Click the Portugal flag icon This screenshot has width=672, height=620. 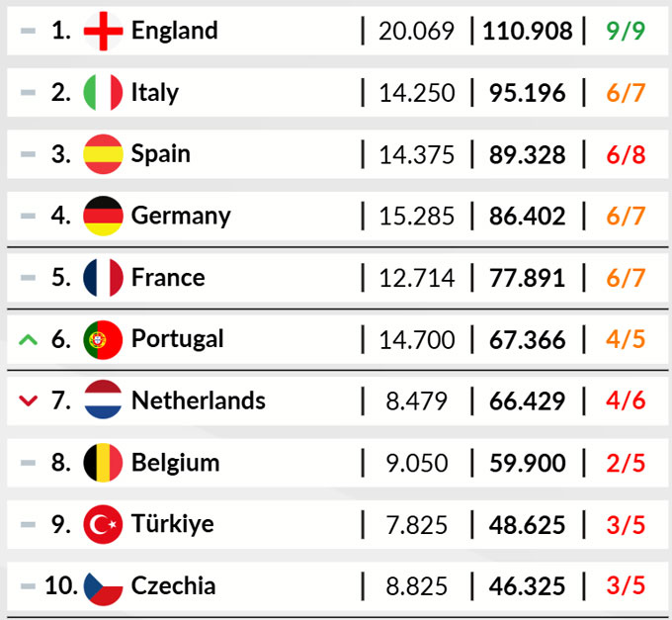tap(103, 339)
